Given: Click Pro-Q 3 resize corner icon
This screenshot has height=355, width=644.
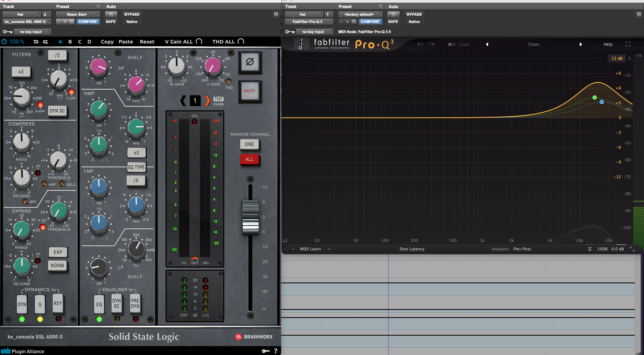Looking at the screenshot, I should tap(632, 249).
